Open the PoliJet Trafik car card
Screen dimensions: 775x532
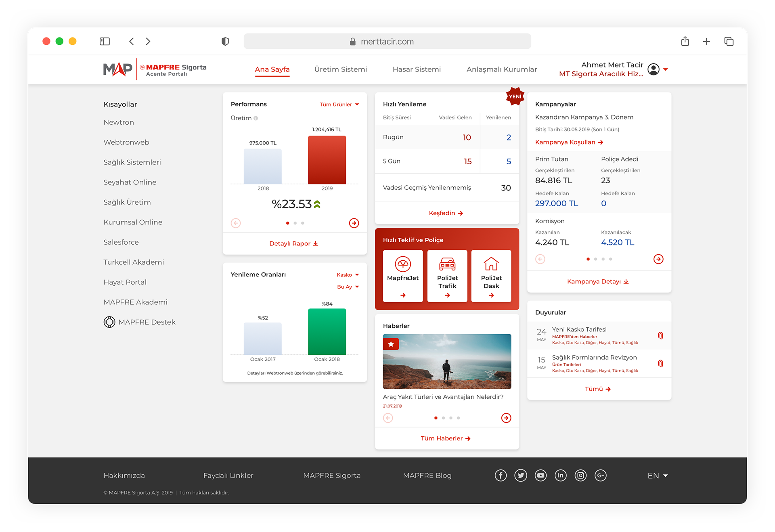point(447,276)
